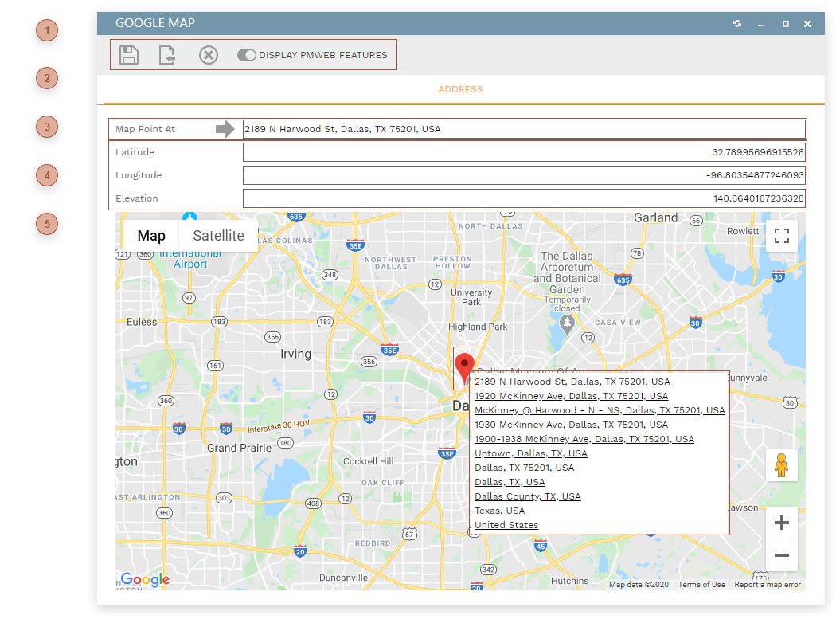Click the 2189 N Harwood St address link

pos(572,382)
